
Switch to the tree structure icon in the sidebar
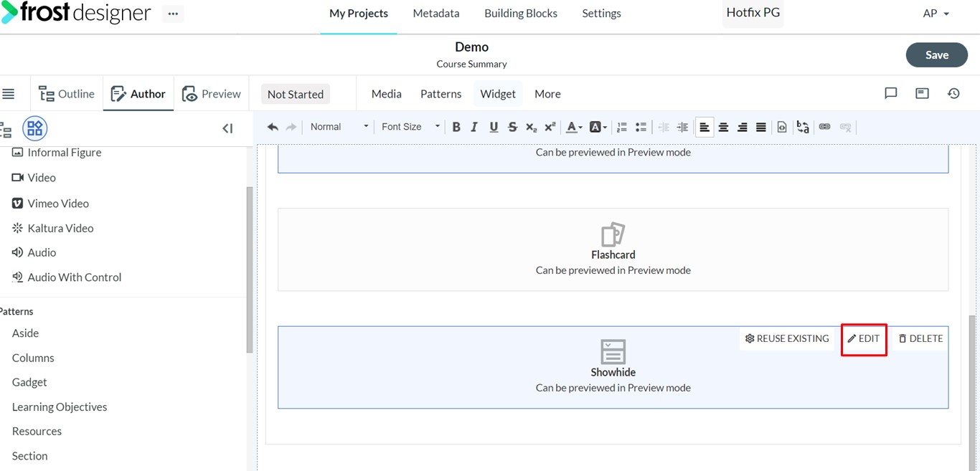coord(6,129)
